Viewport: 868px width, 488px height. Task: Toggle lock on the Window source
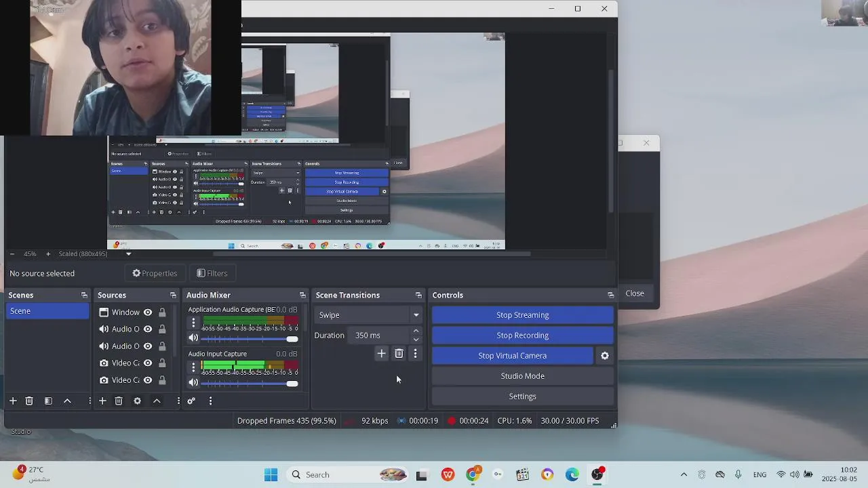(162, 312)
